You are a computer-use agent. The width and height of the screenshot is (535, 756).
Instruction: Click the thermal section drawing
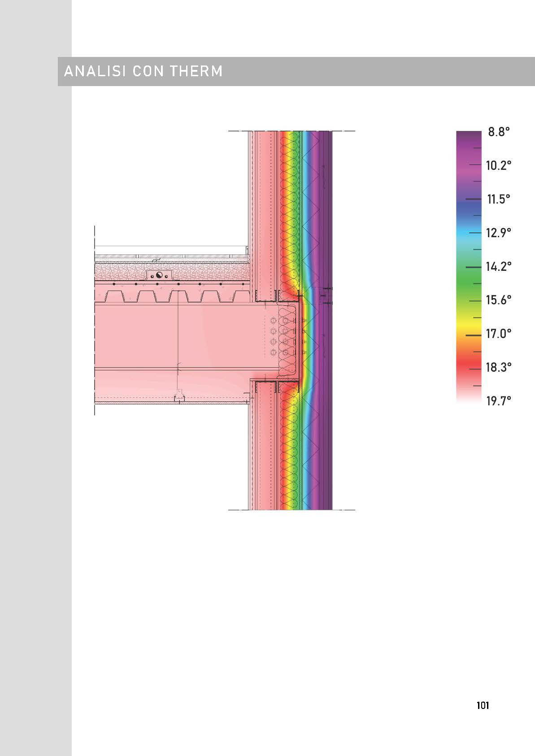pos(225,320)
